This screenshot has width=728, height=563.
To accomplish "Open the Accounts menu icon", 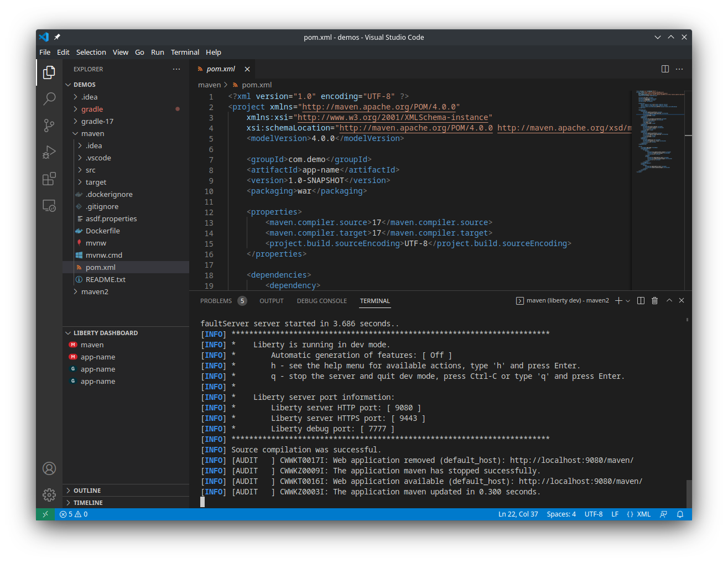I will (x=49, y=468).
